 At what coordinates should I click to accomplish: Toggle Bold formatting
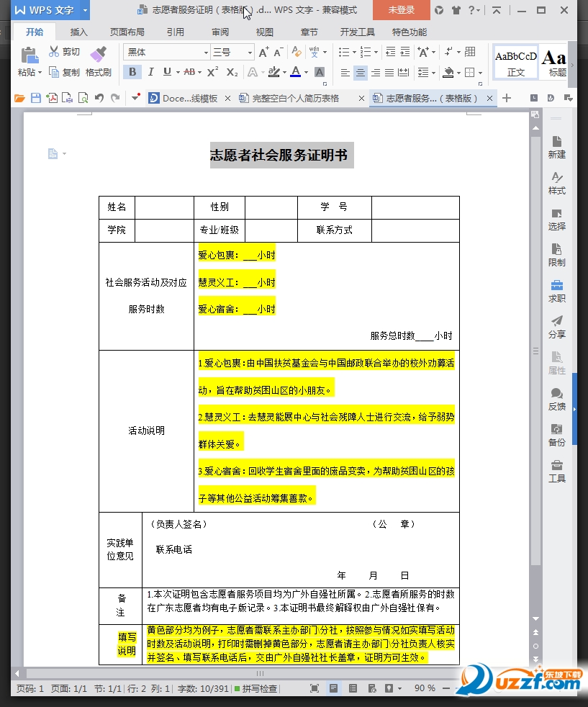pyautogui.click(x=132, y=72)
